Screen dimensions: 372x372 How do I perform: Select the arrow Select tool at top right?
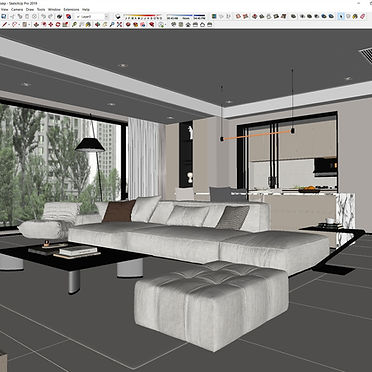pyautogui.click(x=341, y=16)
